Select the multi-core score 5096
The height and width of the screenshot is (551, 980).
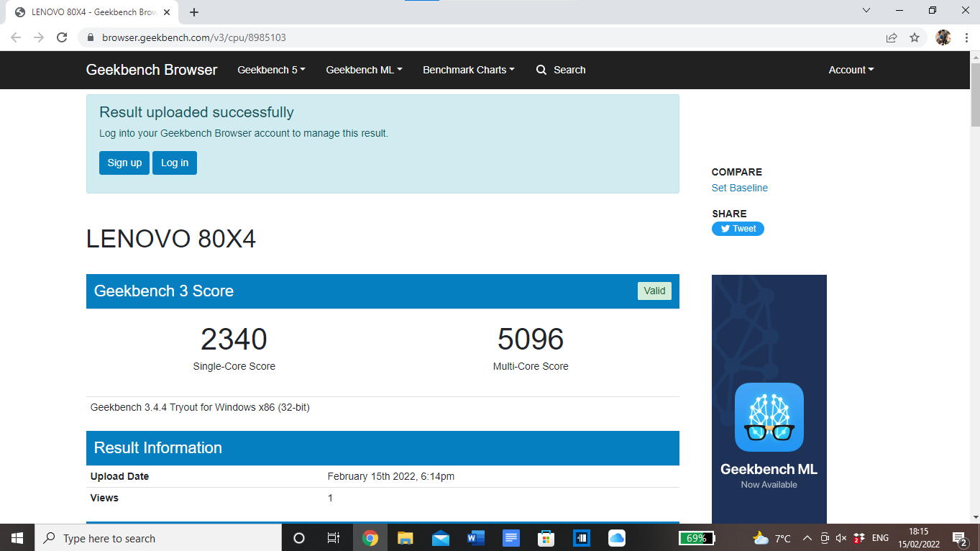pos(531,340)
